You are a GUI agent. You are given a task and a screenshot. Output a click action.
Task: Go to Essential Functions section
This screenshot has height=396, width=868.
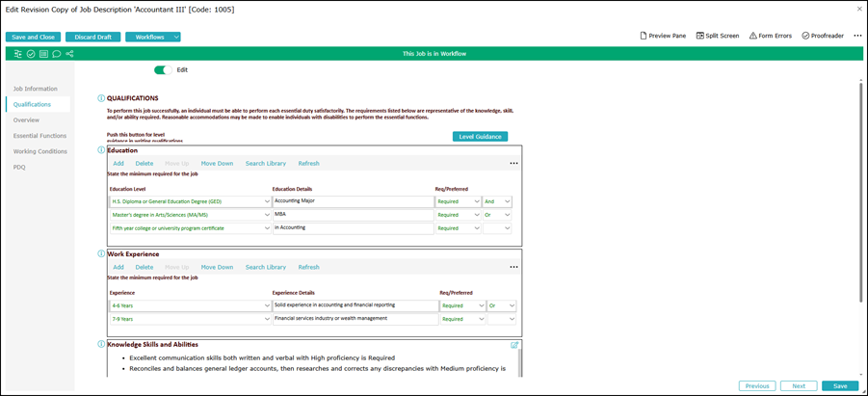[39, 136]
